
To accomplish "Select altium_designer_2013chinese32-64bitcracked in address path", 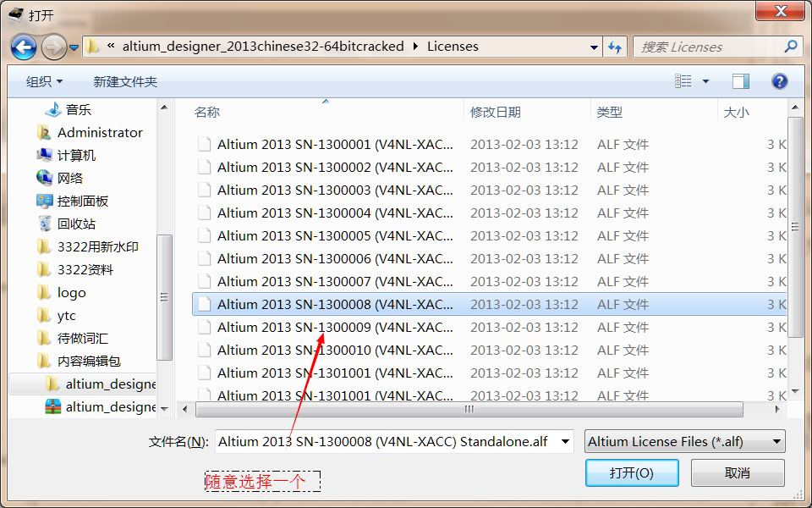I will [x=263, y=47].
